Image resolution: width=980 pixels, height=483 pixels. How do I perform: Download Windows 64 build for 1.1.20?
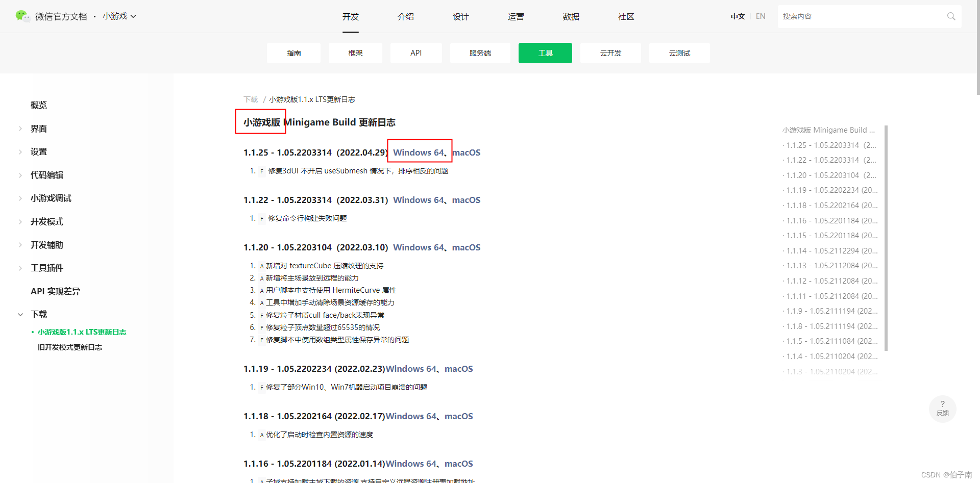point(419,247)
